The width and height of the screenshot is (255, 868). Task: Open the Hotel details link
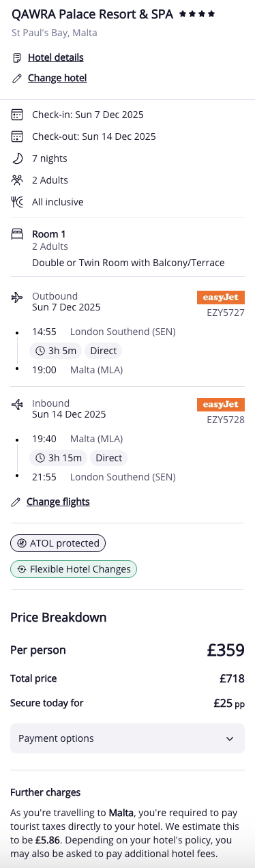56,58
